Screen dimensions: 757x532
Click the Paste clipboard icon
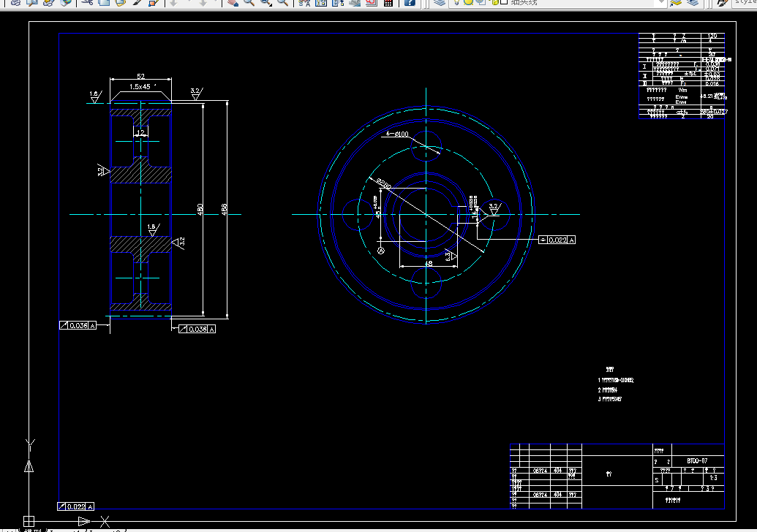(120, 2)
